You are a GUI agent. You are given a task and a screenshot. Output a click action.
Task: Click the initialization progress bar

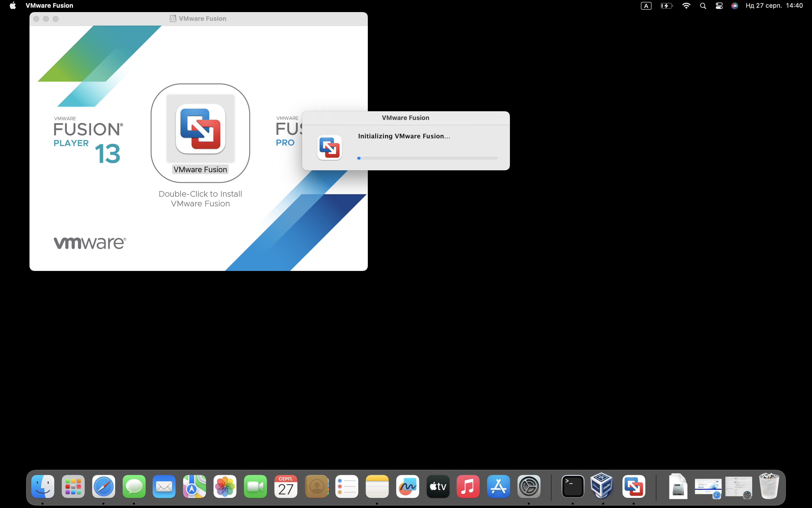[427, 158]
